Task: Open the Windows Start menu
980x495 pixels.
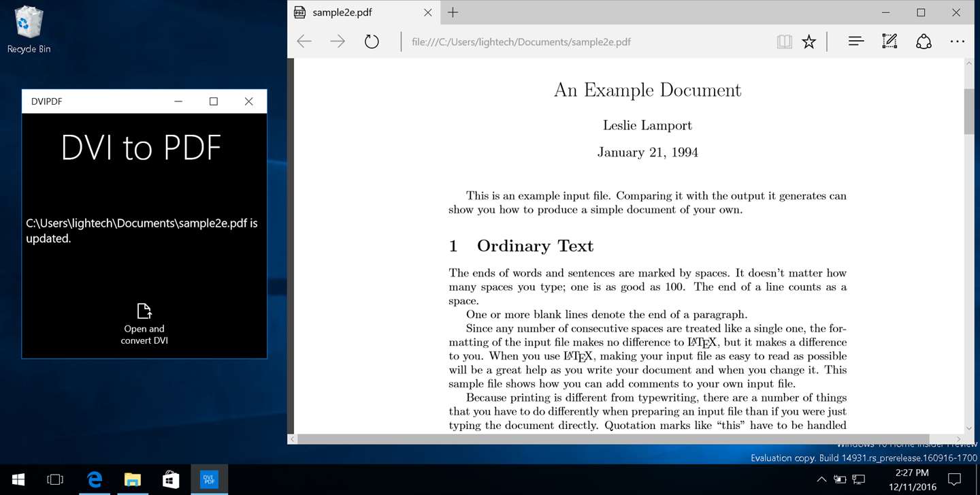Action: (18, 480)
